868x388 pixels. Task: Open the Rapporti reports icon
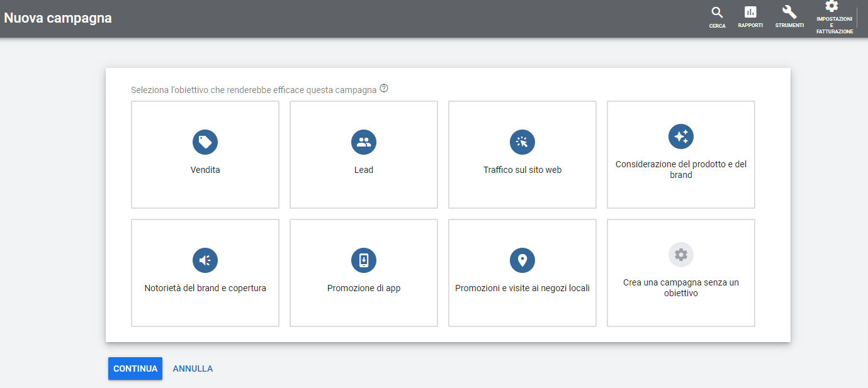(x=750, y=13)
